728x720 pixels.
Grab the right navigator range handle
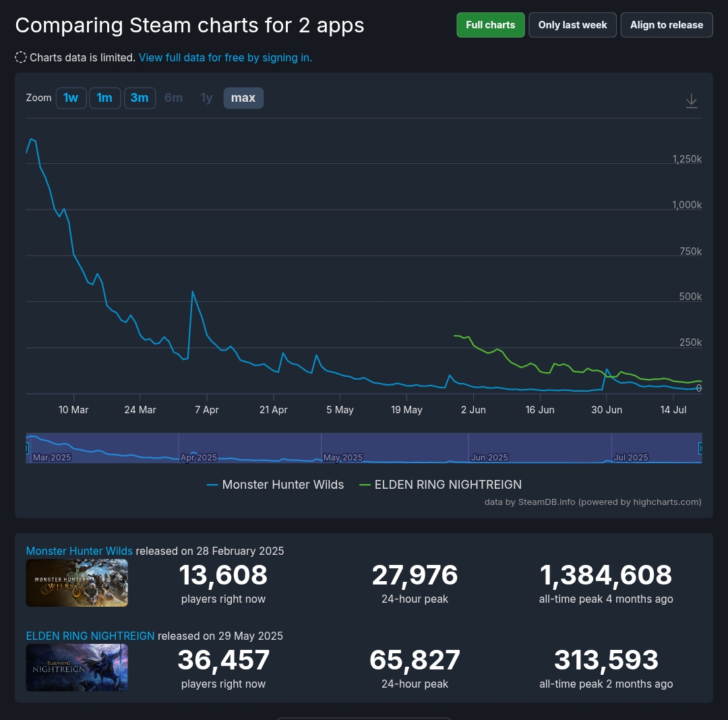[700, 448]
